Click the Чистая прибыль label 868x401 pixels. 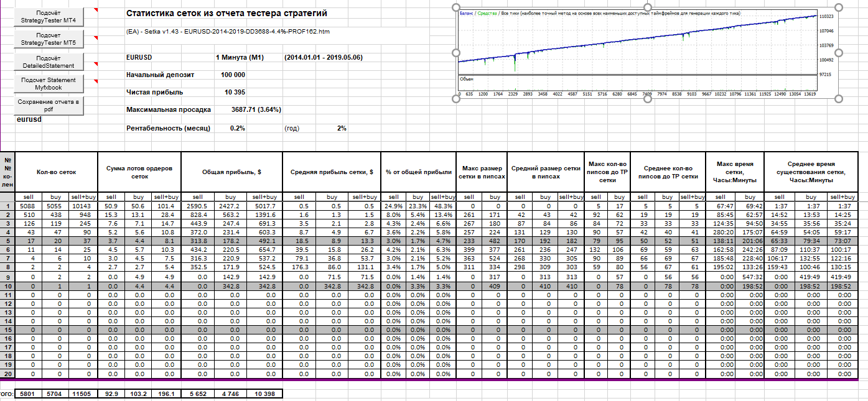click(x=154, y=92)
